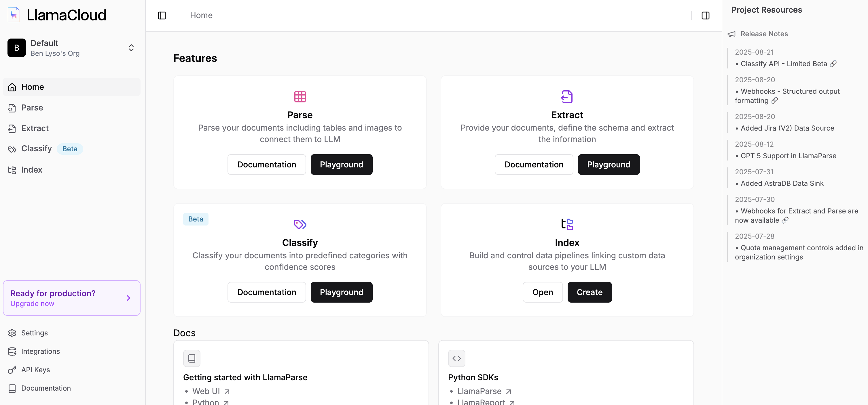Click the LlamaCloud logo icon
The image size is (868, 405).
[x=14, y=14]
